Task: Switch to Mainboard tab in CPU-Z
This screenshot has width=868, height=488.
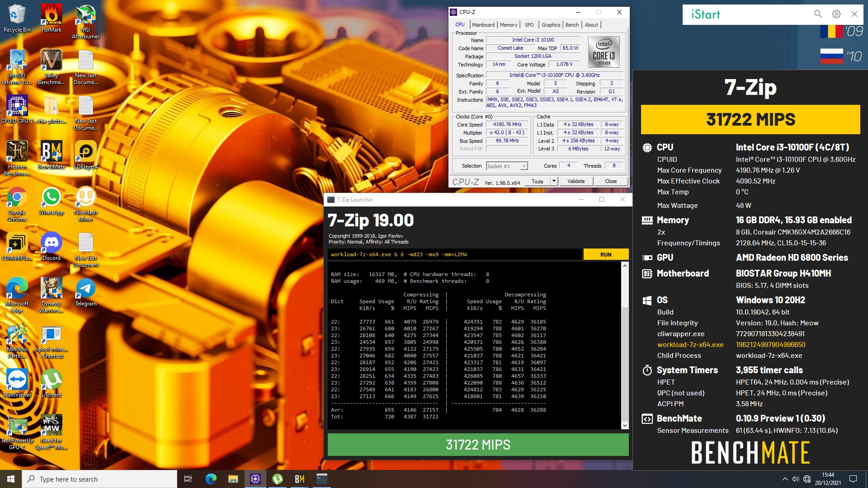Action: [483, 25]
